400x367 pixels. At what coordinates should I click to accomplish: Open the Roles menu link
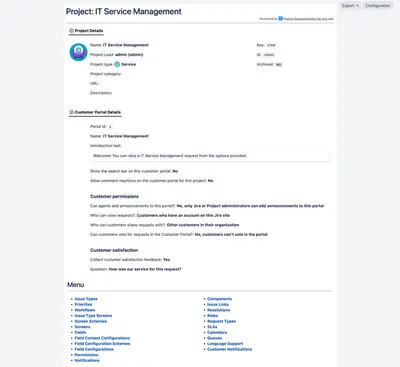213,316
